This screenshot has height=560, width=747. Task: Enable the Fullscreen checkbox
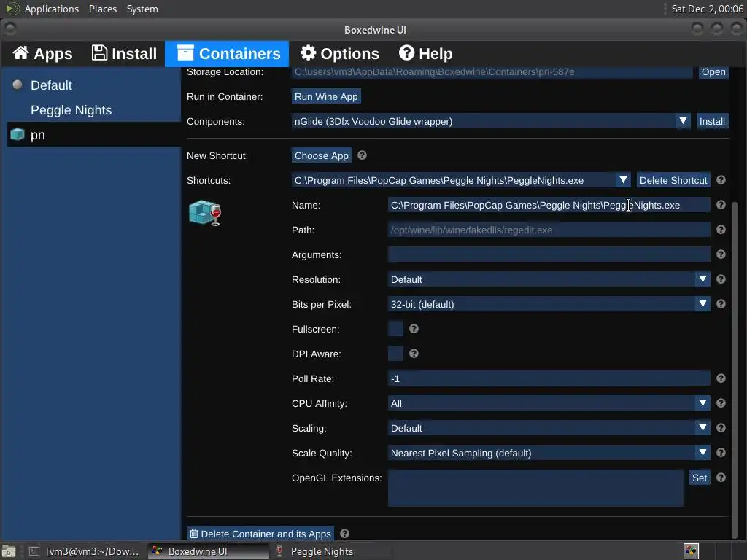[395, 329]
